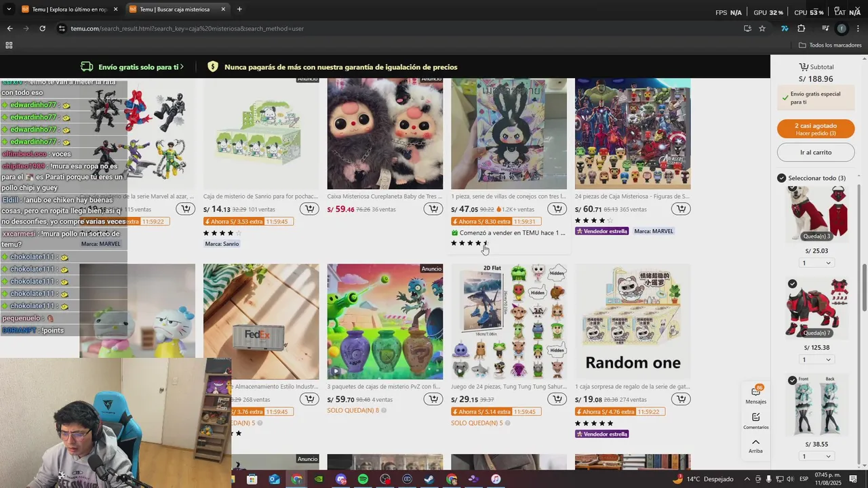This screenshot has width=868, height=488.
Task: Open the price match guarantee banner link
Action: [332, 67]
